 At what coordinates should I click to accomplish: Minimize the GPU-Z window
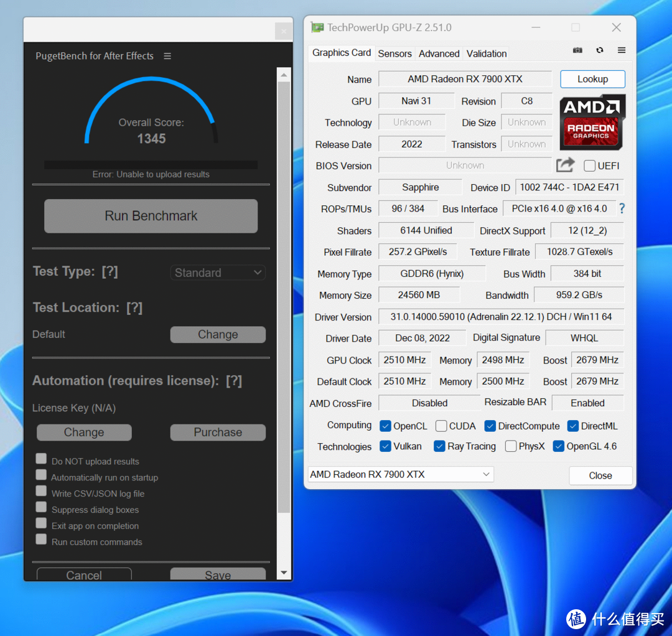pos(536,27)
